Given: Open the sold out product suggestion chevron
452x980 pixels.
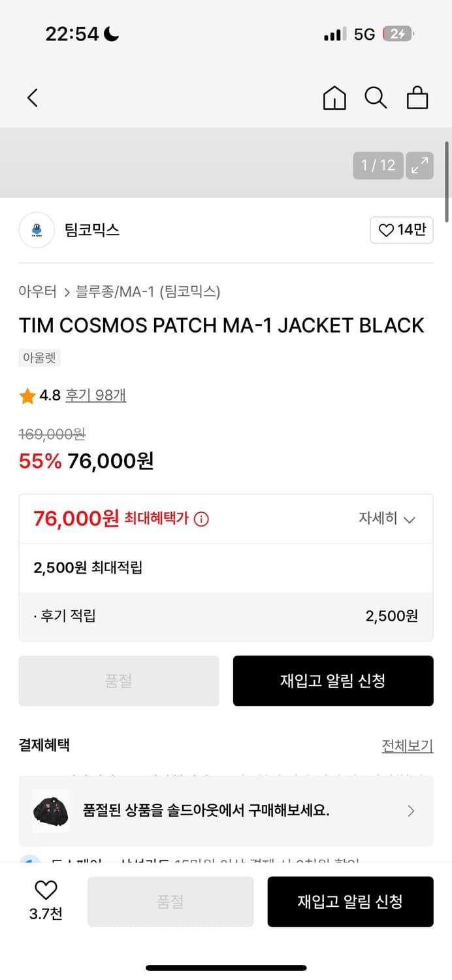Looking at the screenshot, I should (411, 811).
